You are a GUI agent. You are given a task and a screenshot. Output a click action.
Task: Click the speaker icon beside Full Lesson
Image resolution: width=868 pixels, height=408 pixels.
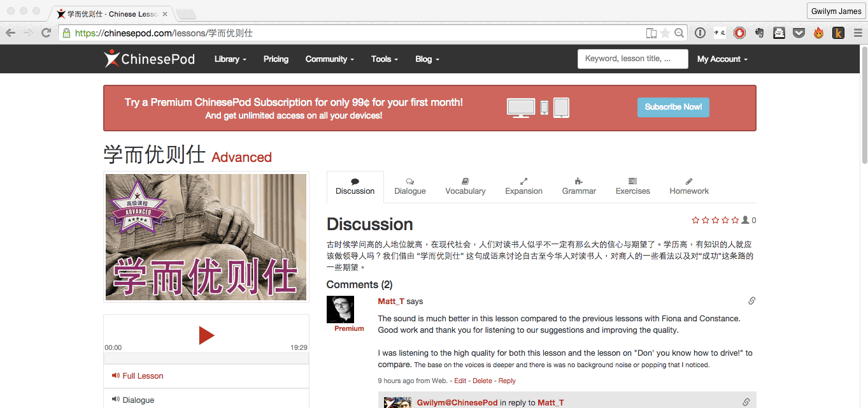tap(115, 376)
